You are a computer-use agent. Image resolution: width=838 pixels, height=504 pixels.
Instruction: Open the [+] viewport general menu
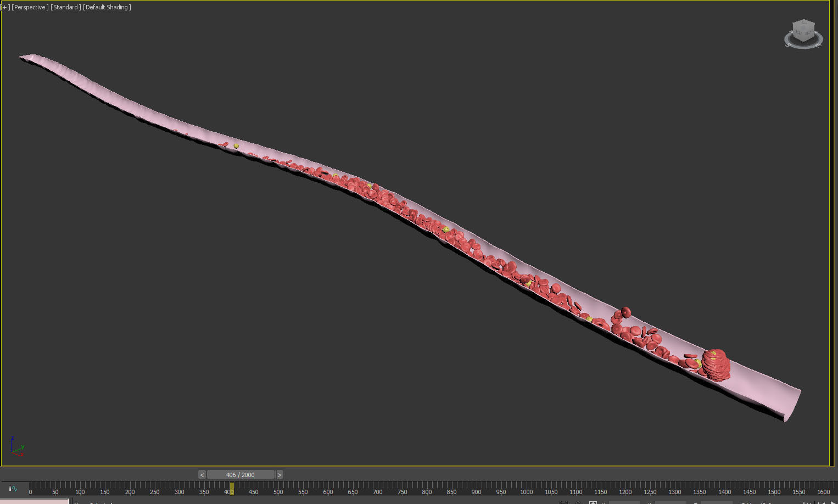5,7
